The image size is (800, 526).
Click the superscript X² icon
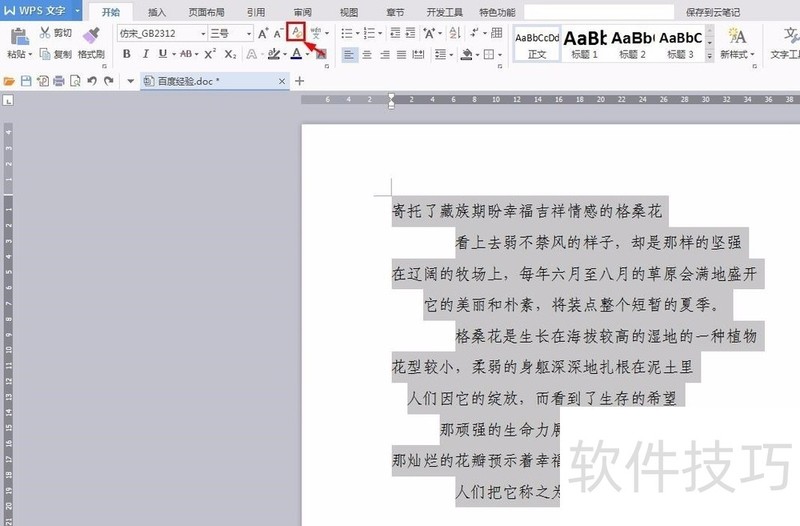click(x=209, y=54)
